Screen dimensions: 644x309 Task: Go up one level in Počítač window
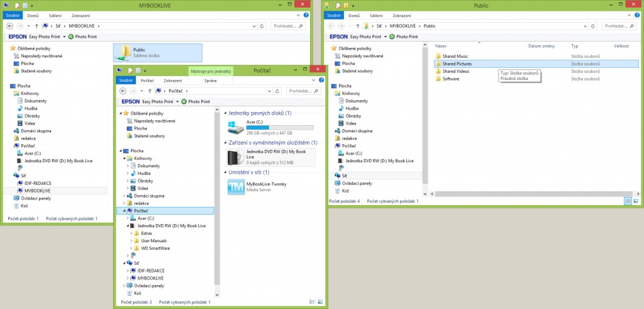[150, 91]
